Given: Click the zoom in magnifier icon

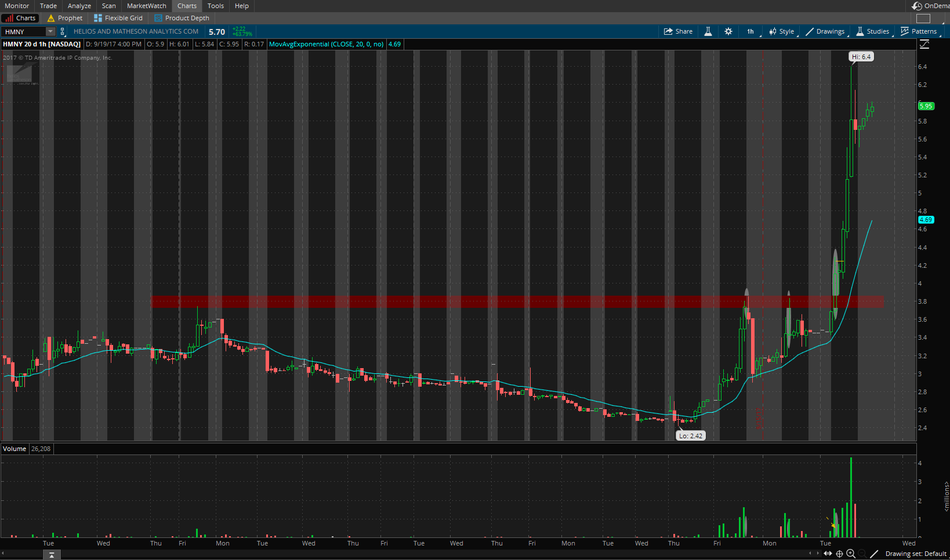Looking at the screenshot, I should (x=851, y=554).
